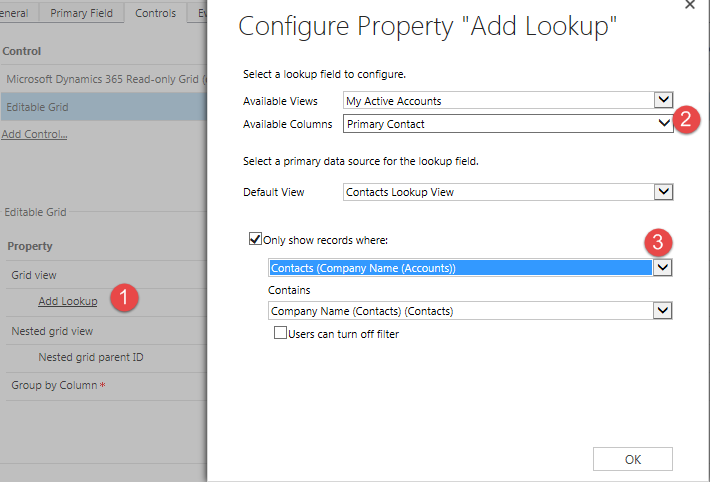
Task: Uncheck Only show records where checkbox
Action: pos(255,240)
